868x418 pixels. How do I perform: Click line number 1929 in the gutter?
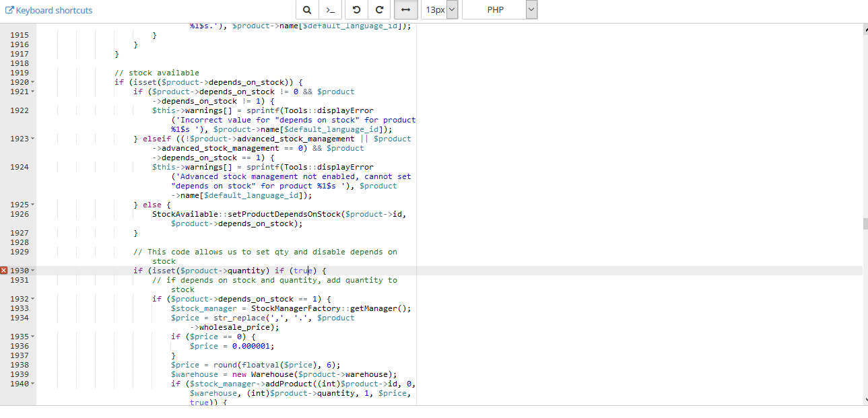[x=20, y=252]
